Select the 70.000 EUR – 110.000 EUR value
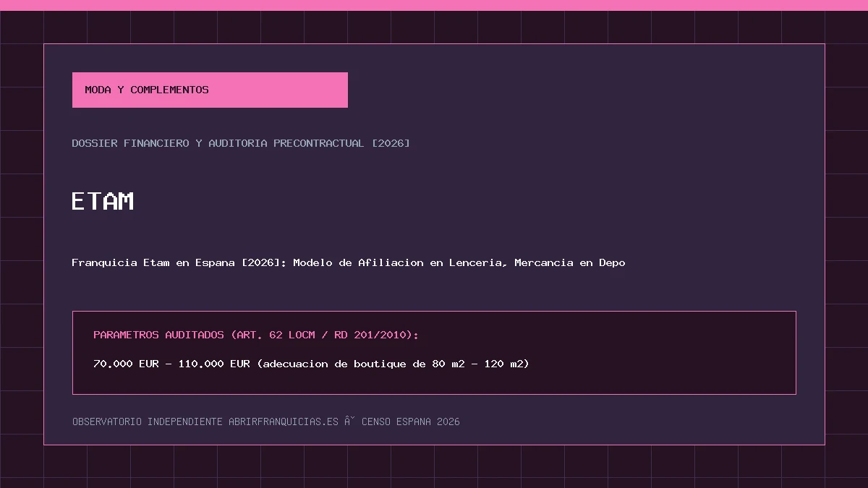 point(311,364)
